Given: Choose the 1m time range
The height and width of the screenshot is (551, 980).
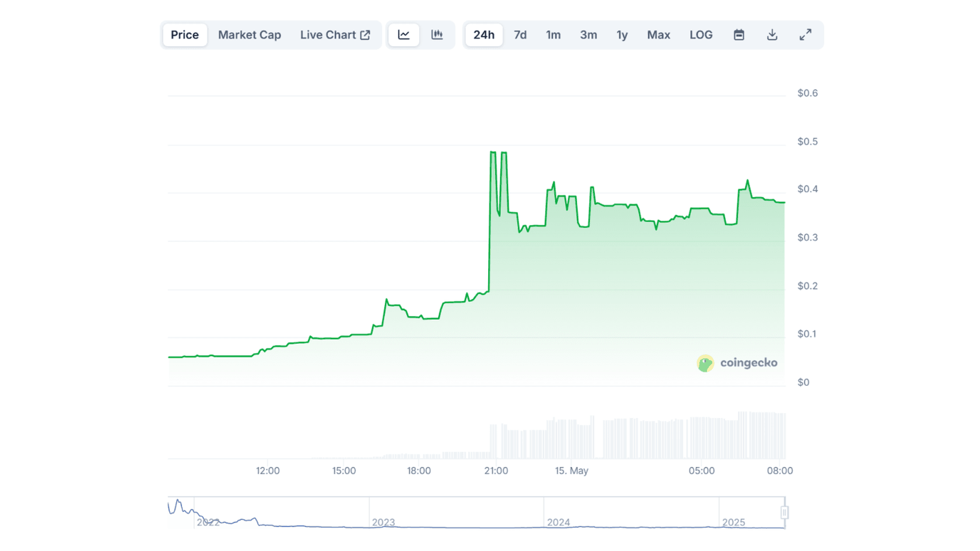Looking at the screenshot, I should click(554, 35).
